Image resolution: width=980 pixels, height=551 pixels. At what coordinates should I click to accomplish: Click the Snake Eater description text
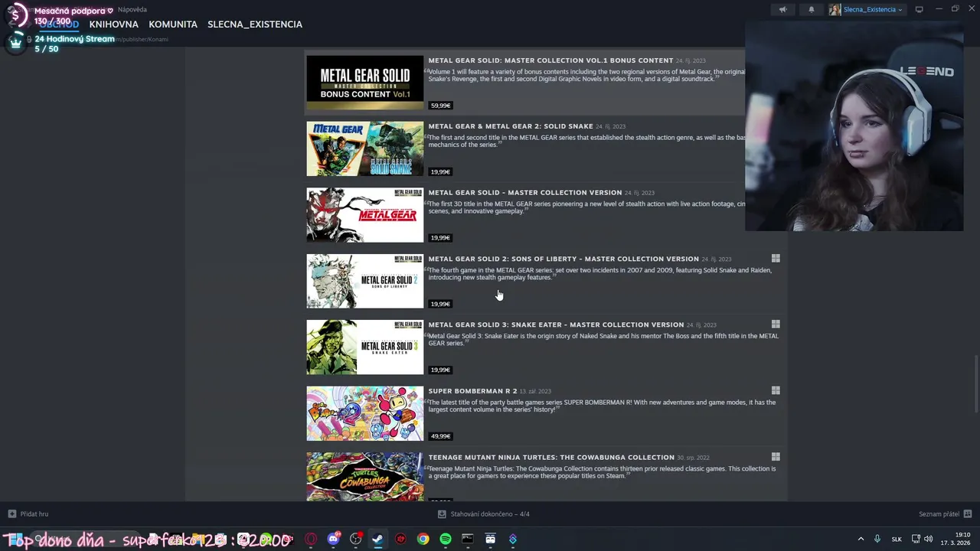point(603,339)
